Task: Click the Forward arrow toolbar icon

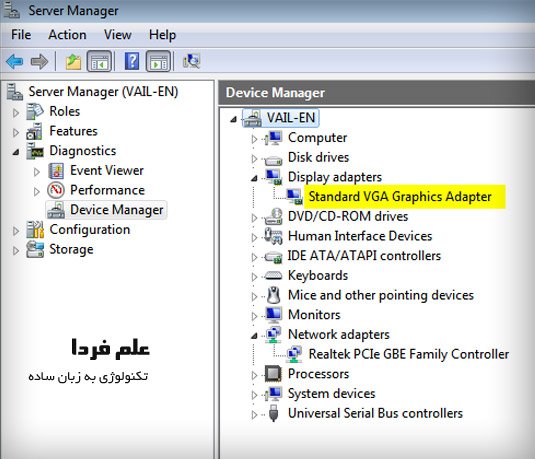Action: pos(39,61)
